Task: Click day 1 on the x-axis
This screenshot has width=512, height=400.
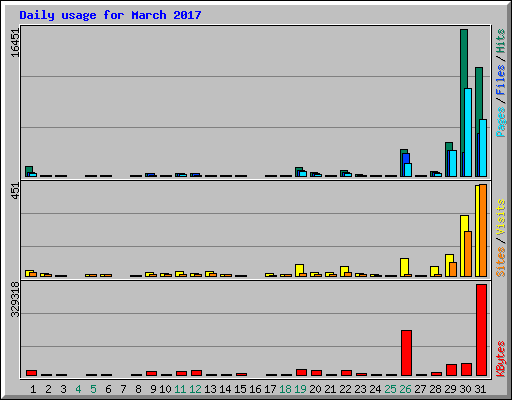Action: point(33,389)
